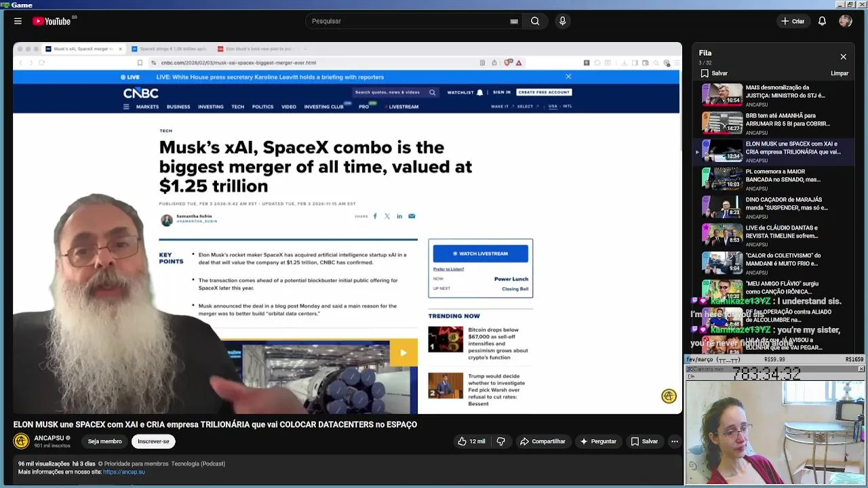
Task: Clear the queue with Limpar
Action: coord(840,73)
